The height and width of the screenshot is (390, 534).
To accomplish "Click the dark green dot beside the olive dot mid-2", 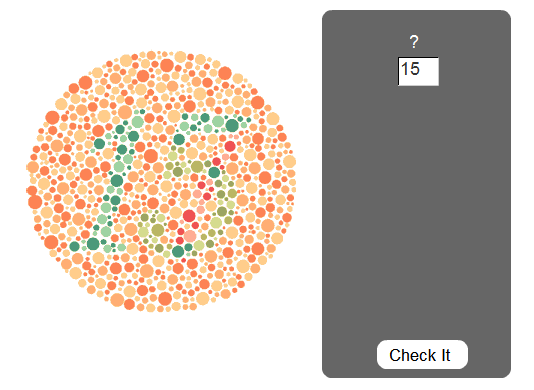I will 214,172.
